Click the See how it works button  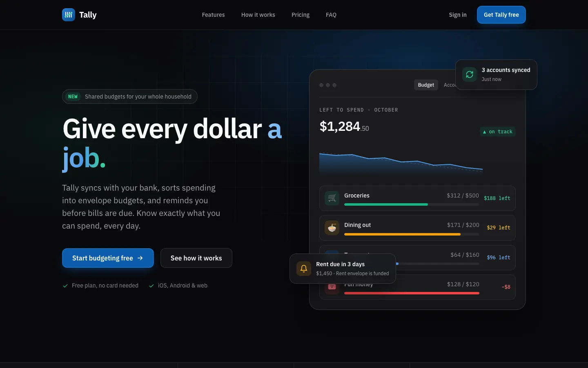click(x=196, y=258)
